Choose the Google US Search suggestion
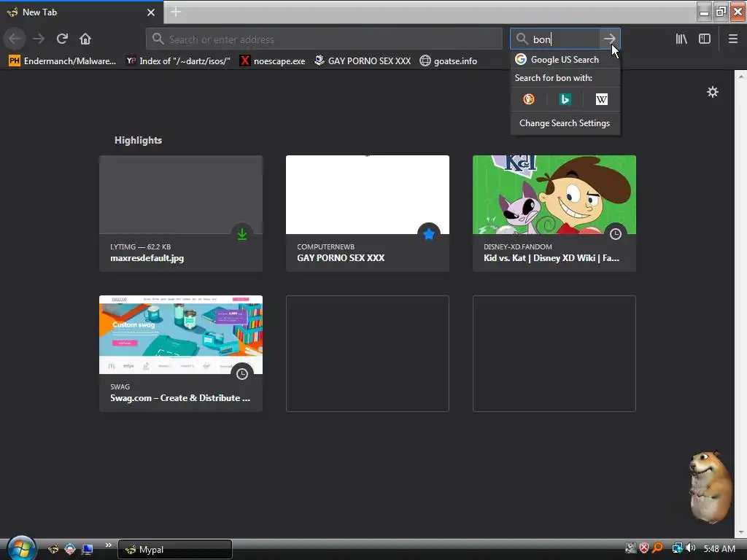 click(x=565, y=60)
